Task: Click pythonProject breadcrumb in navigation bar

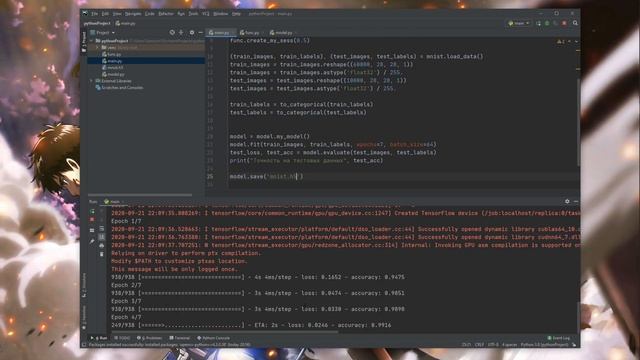Action: pos(97,24)
